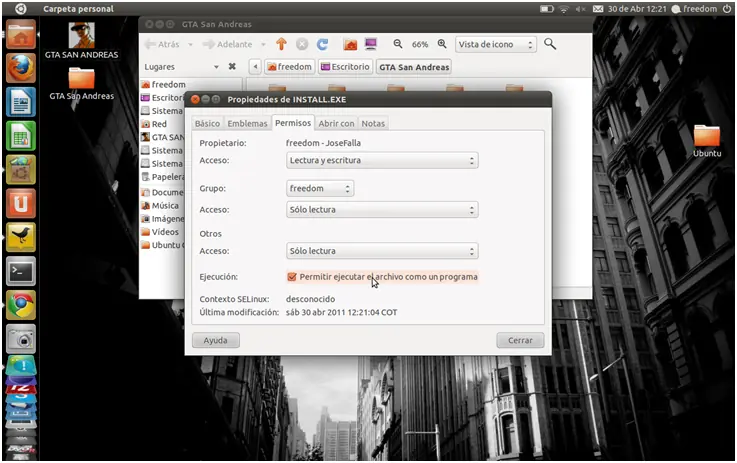
Task: Click the Ubuntu logo in top panel
Action: click(21, 8)
